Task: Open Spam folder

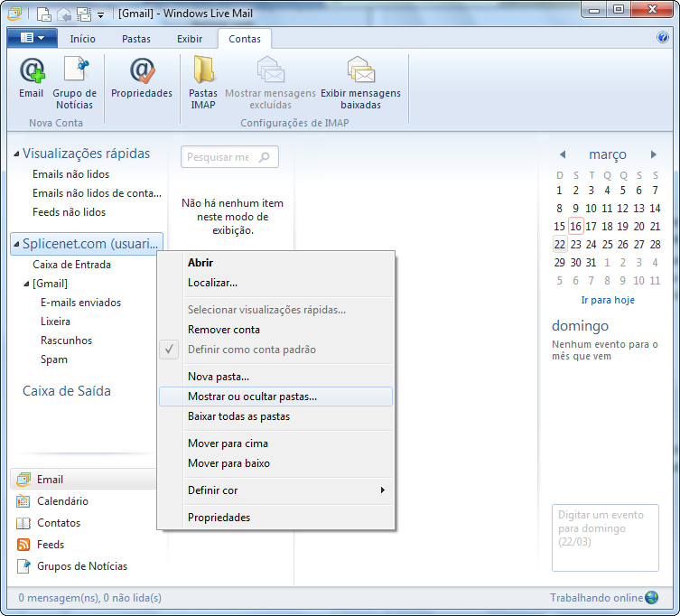Action: pyautogui.click(x=54, y=360)
